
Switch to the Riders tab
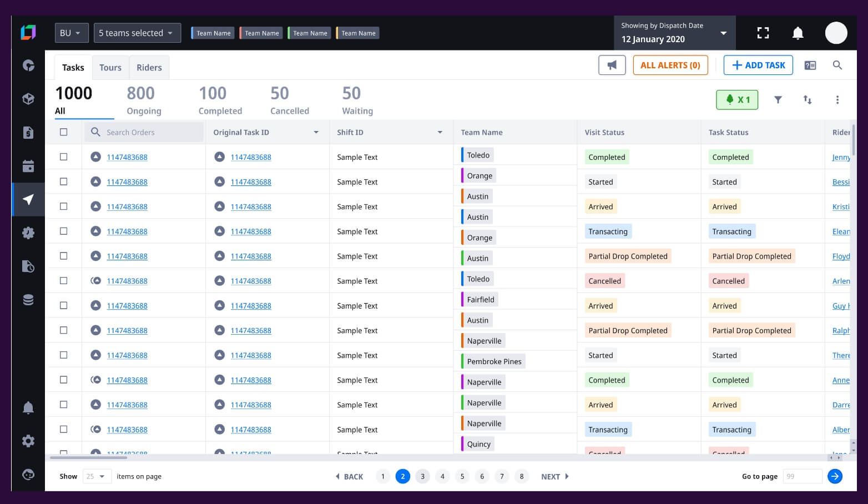(x=149, y=67)
